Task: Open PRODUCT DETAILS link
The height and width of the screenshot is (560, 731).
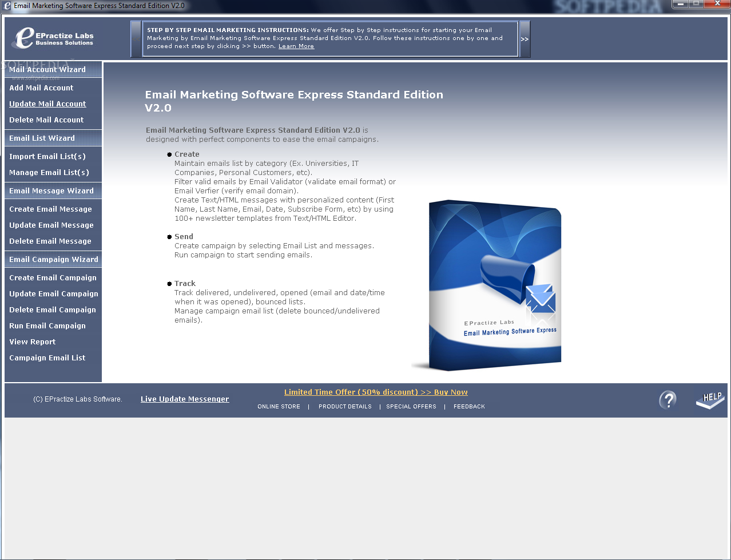Action: click(345, 406)
